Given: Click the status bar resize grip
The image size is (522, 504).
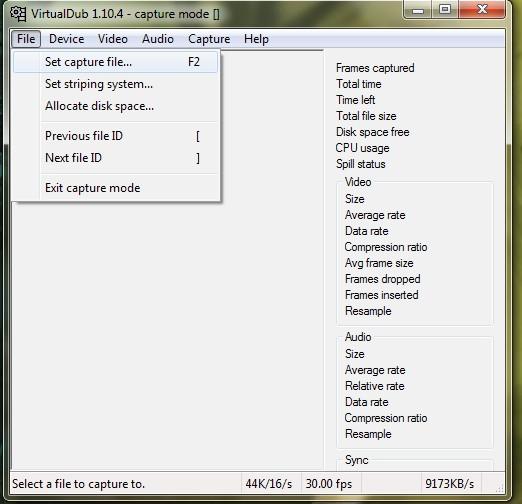Looking at the screenshot, I should [x=500, y=488].
